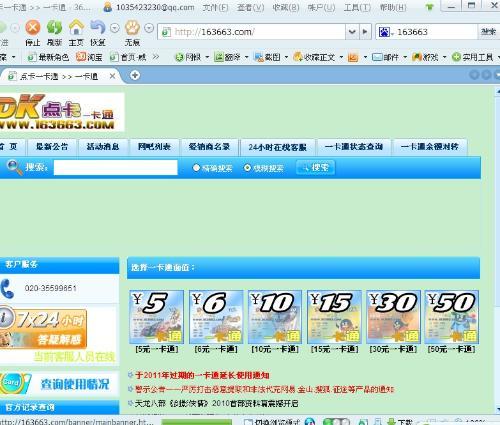Screen dimensions: 500x425
Task: Click the QQ account avatar icon
Action: (x=107, y=7)
